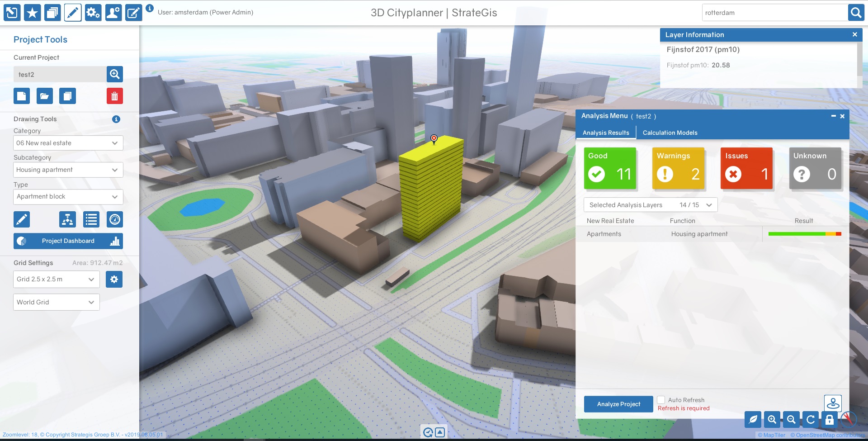
Task: Expand the Category dropdown '06 New real estate'
Action: [68, 143]
